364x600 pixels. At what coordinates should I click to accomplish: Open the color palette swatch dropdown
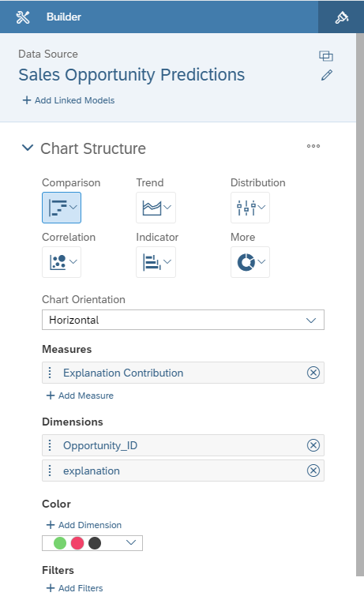point(92,543)
